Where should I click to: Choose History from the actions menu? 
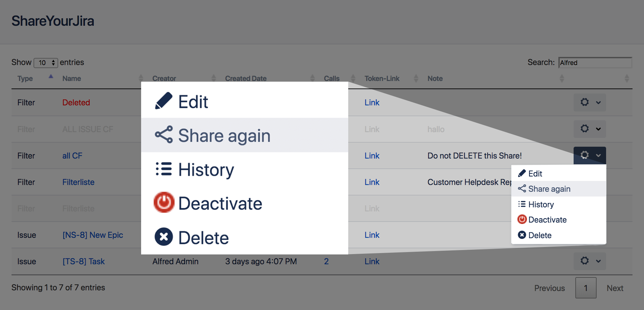point(541,205)
